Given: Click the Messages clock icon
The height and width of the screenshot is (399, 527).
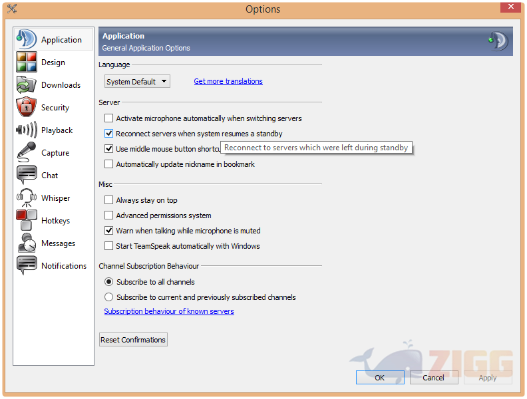Looking at the screenshot, I should (26, 243).
